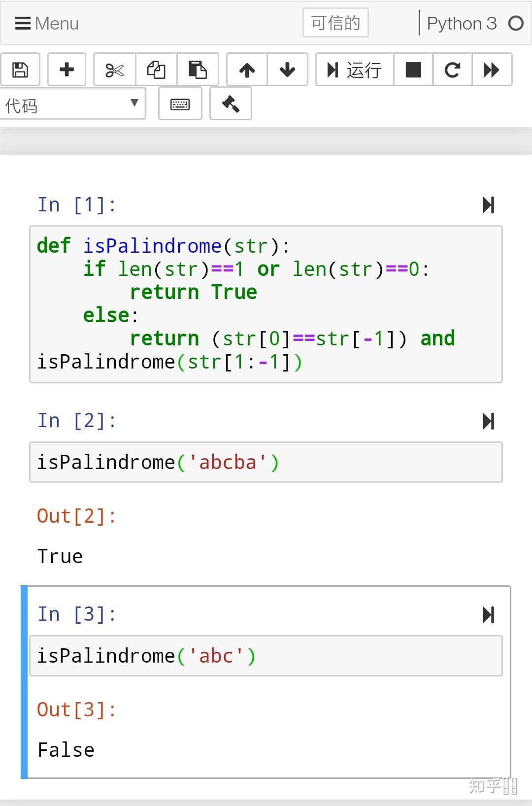
Task: Click the 可信的 trusted notebook button
Action: pos(335,23)
